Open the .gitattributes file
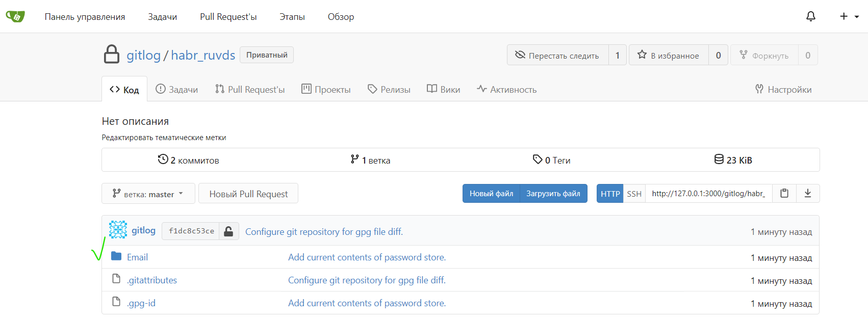 152,280
